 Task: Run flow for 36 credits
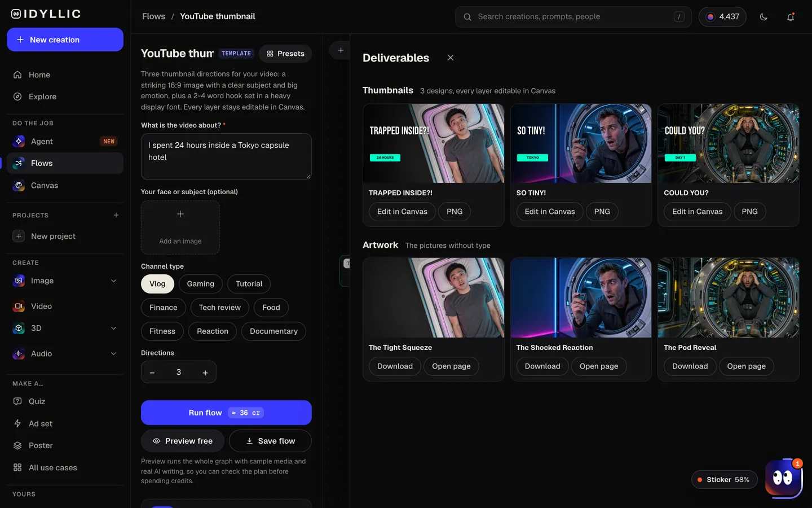(x=226, y=413)
